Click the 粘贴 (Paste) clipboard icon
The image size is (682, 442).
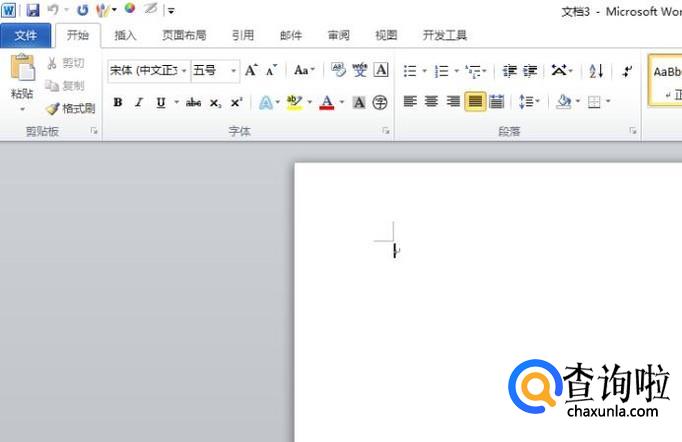pos(22,68)
